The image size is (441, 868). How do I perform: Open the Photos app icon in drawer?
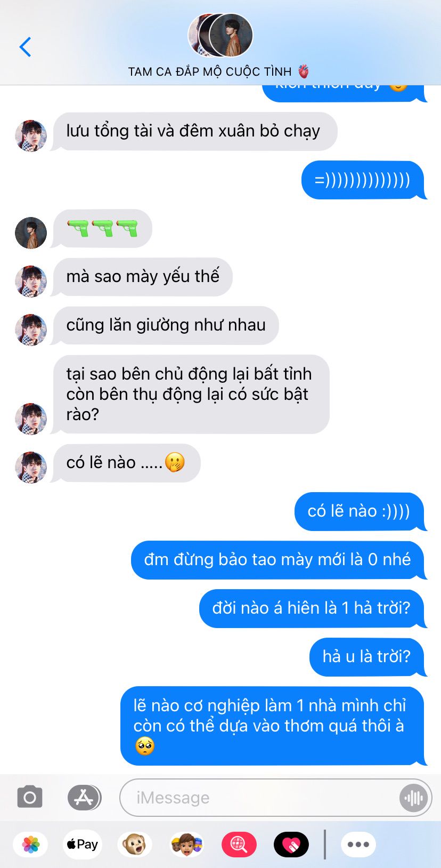click(x=31, y=845)
